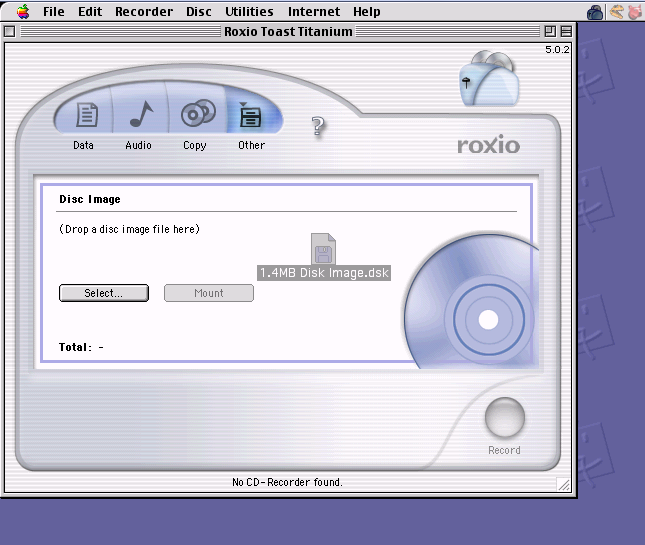Click the 1.4MB Disk Image.dsk file icon

tap(323, 249)
